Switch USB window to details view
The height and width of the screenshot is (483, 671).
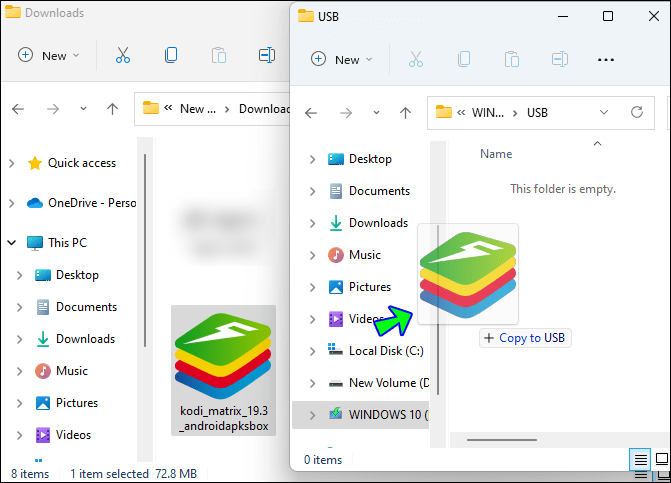(640, 460)
